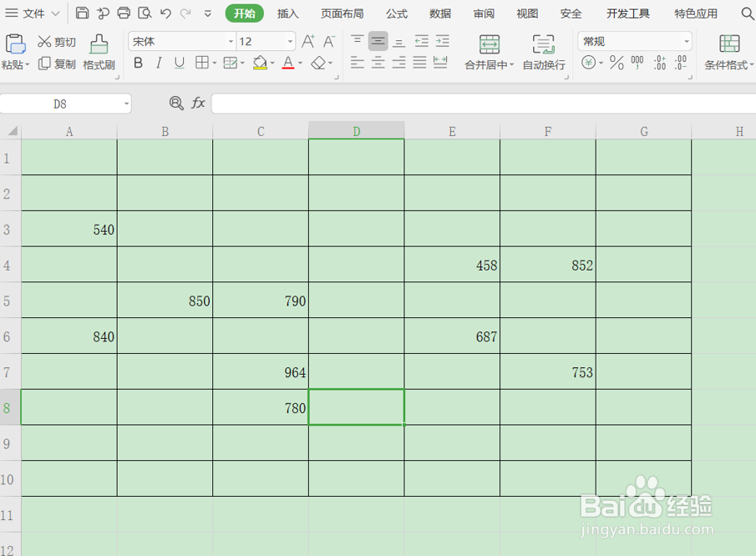Open the 宋体 font name dropdown
This screenshot has width=756, height=556.
231,42
